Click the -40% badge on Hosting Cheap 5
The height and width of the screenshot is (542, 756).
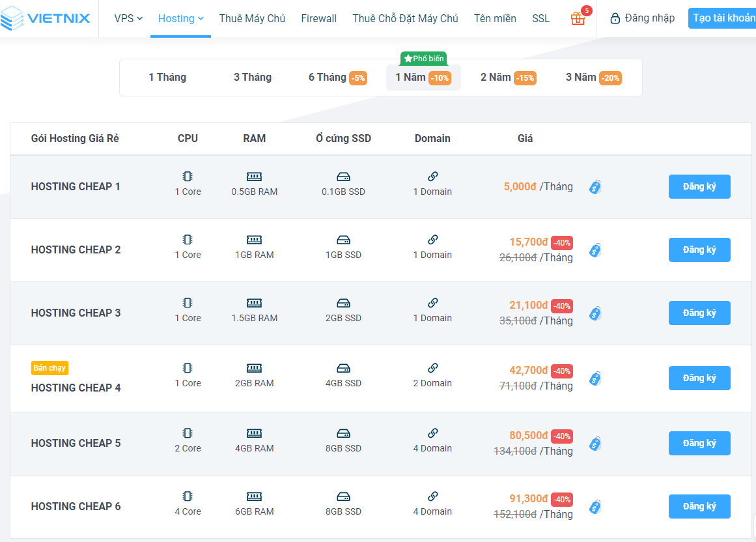click(x=562, y=436)
